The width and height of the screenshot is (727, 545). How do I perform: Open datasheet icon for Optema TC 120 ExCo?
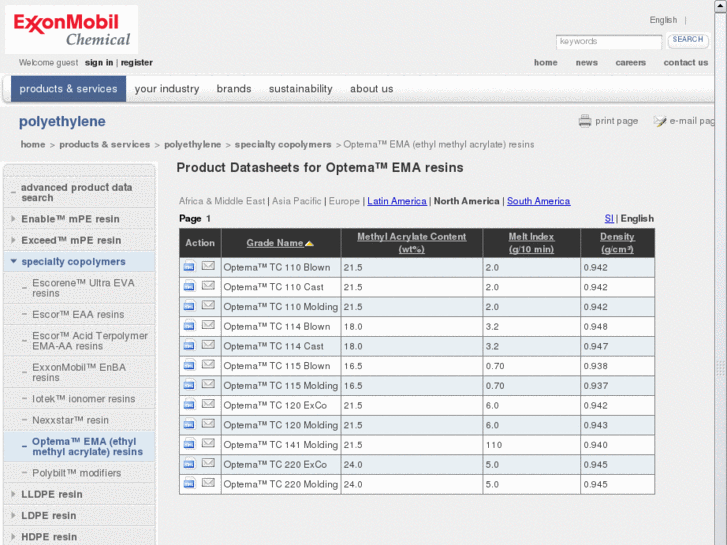tap(189, 404)
